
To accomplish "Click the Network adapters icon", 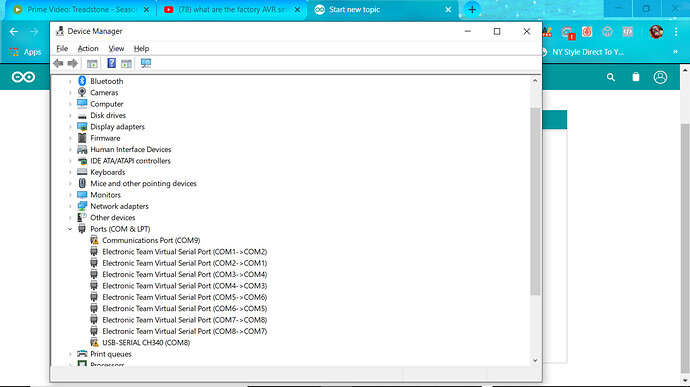I will tap(82, 206).
